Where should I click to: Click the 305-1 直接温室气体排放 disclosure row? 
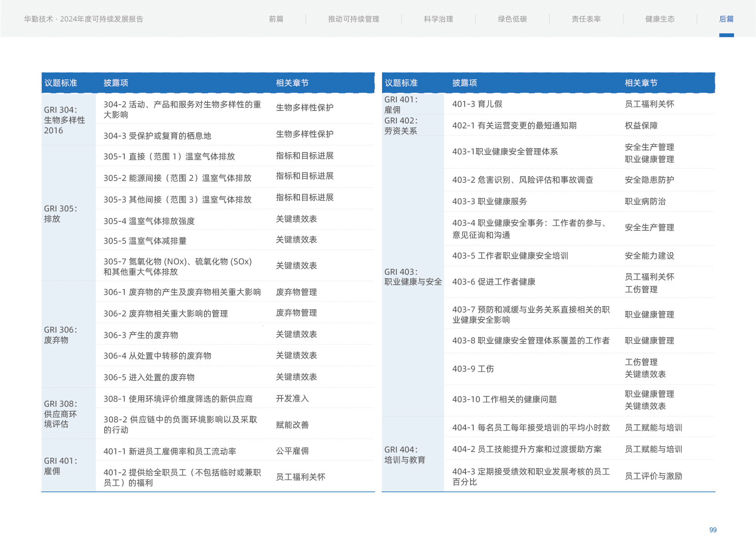(x=169, y=157)
